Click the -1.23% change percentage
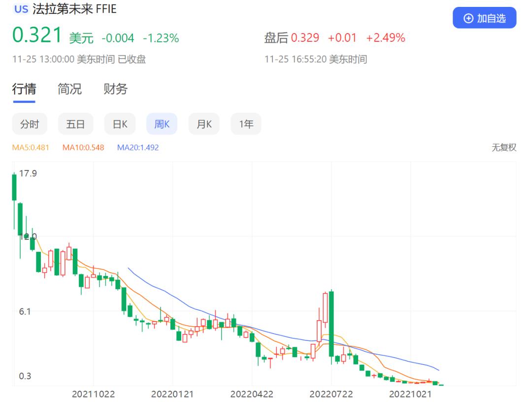The width and height of the screenshot is (532, 402). [x=161, y=38]
